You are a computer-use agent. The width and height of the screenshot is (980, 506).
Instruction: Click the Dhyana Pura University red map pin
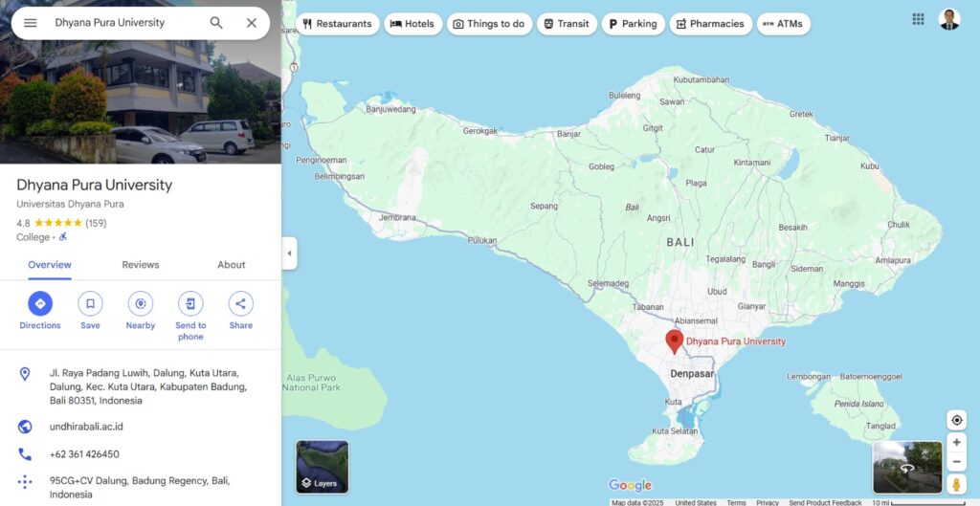click(675, 341)
